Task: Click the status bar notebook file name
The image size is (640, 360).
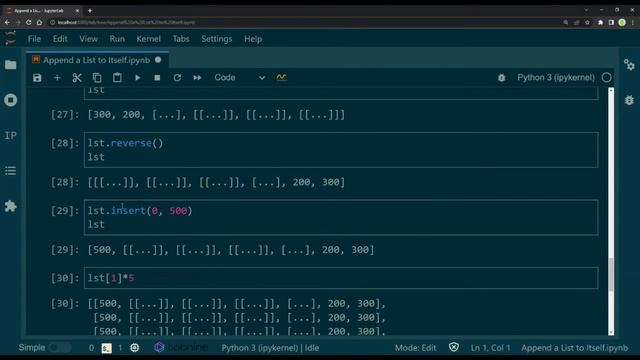Action: click(574, 348)
